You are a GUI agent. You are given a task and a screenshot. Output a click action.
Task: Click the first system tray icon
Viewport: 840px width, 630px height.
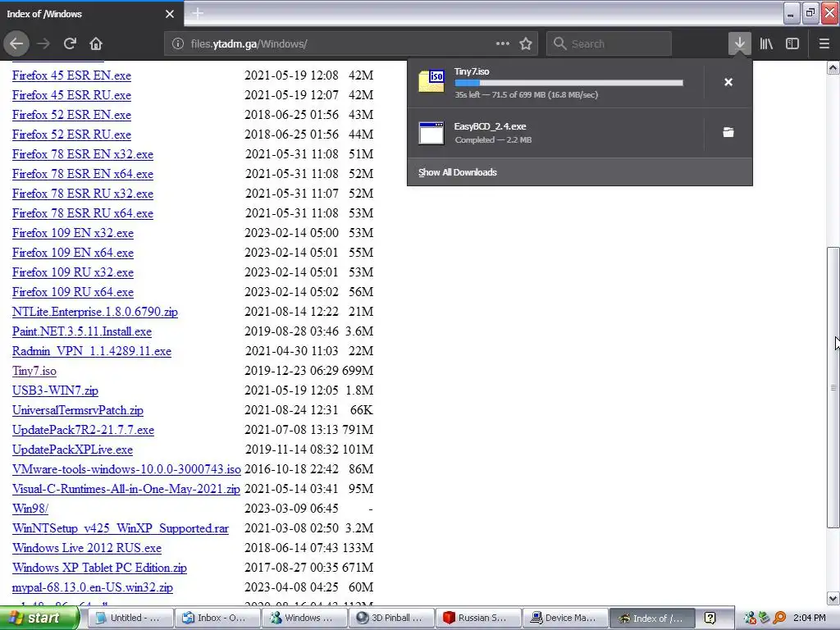(x=750, y=619)
